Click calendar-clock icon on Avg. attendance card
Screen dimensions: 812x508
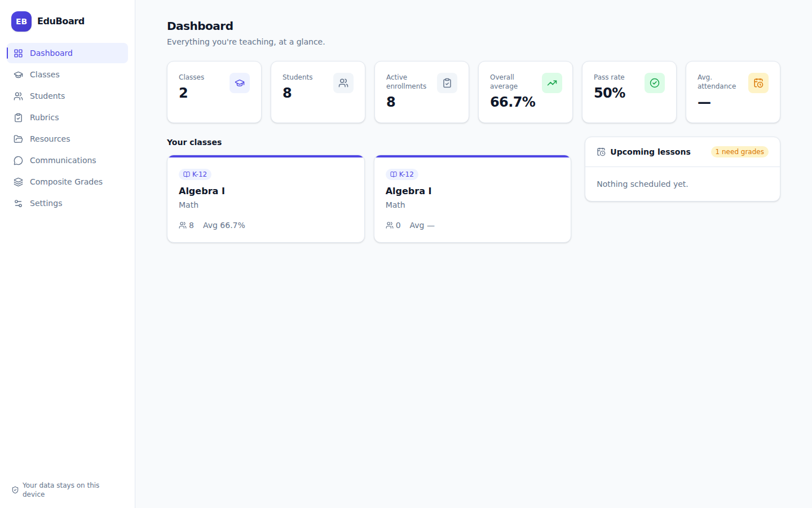tap(758, 83)
